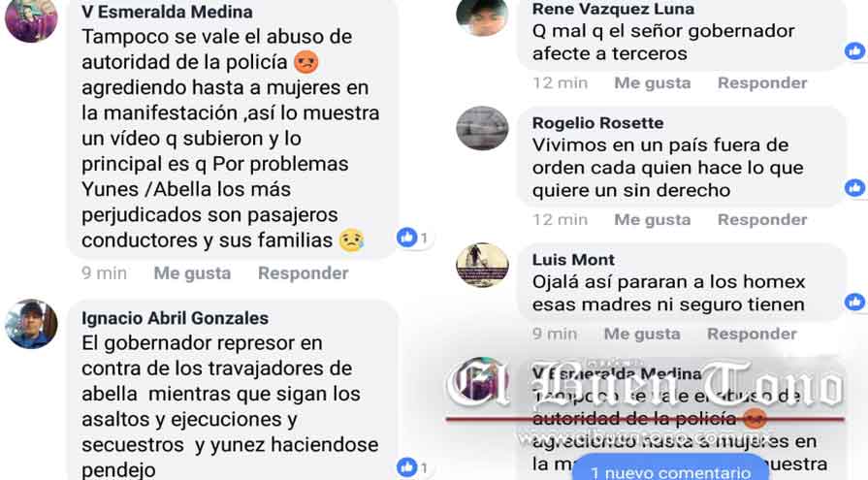The height and width of the screenshot is (480, 868).
Task: Tap the '1 nuevo comentario' notification button
Action: coord(670,467)
